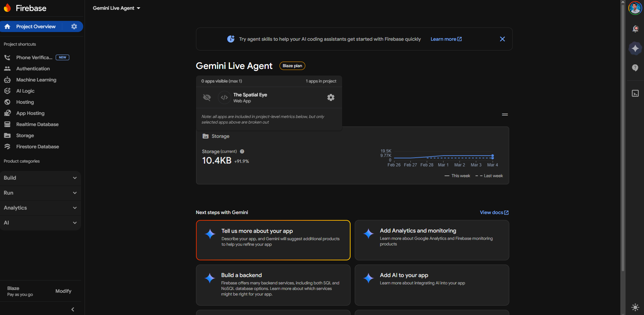Click the NEW badge beside Phone Verification

[x=62, y=57]
